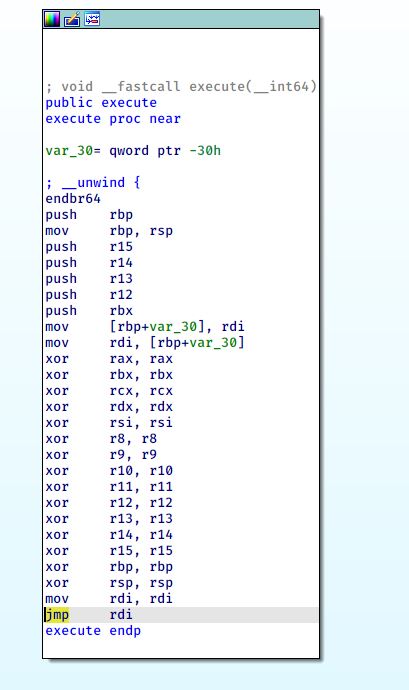This screenshot has width=409, height=690.
Task: Click the __unwind comment line
Action: pyautogui.click(x=93, y=183)
